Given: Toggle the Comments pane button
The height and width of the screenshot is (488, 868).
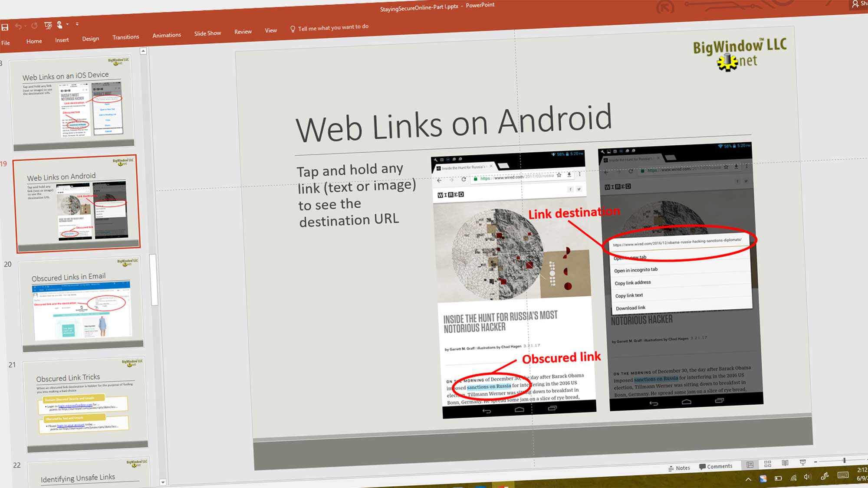Looking at the screenshot, I should click(716, 466).
